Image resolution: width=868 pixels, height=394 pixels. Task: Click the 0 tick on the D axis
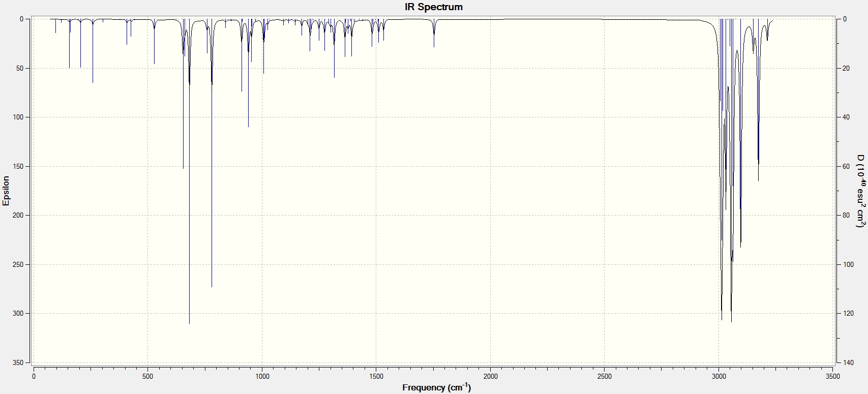pos(845,19)
